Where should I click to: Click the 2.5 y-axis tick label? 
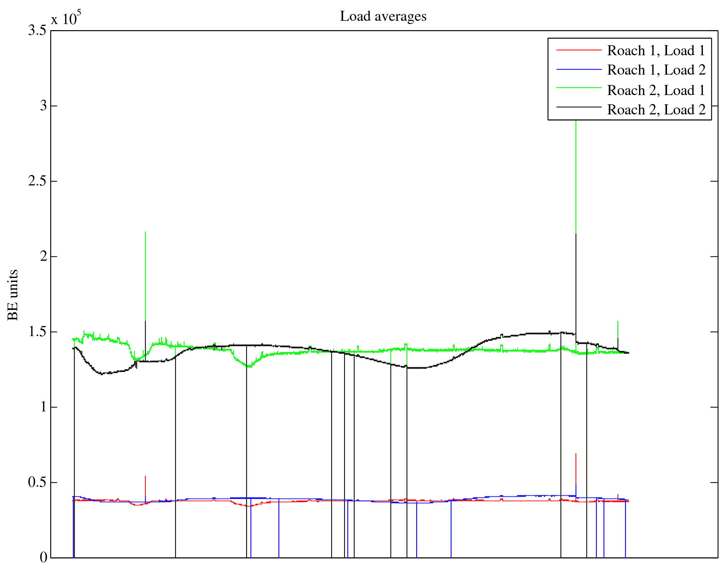pyautogui.click(x=37, y=181)
